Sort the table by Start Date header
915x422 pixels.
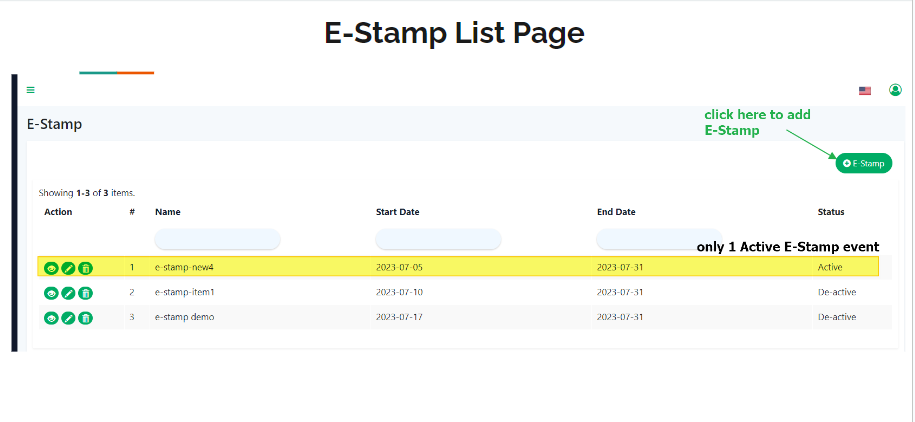pyautogui.click(x=397, y=212)
